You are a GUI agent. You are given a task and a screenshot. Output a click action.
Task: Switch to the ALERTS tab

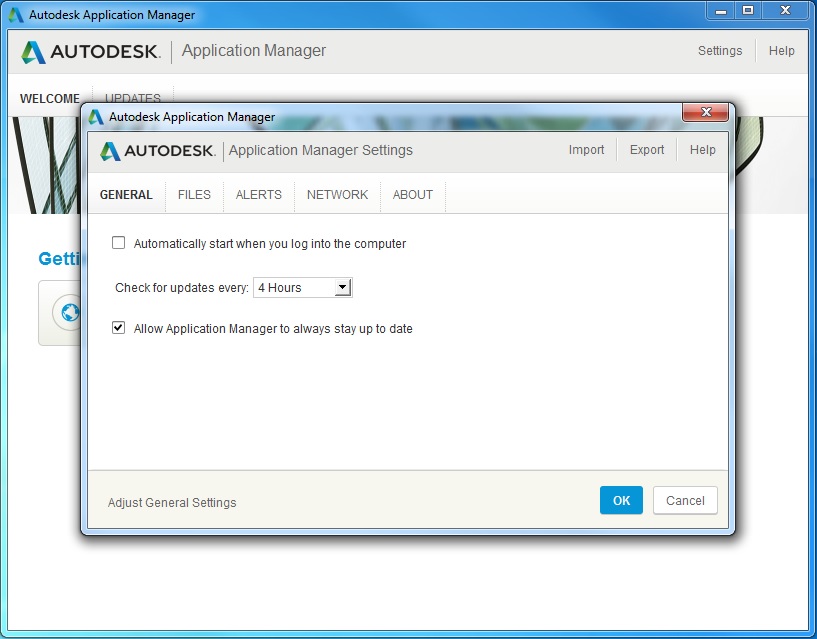tap(258, 194)
